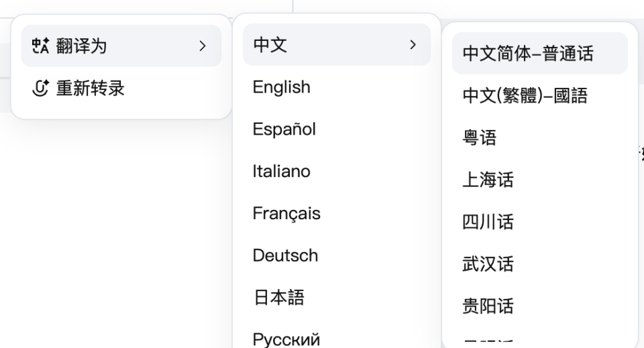
Task: Select Español as translation language
Action: [337, 129]
